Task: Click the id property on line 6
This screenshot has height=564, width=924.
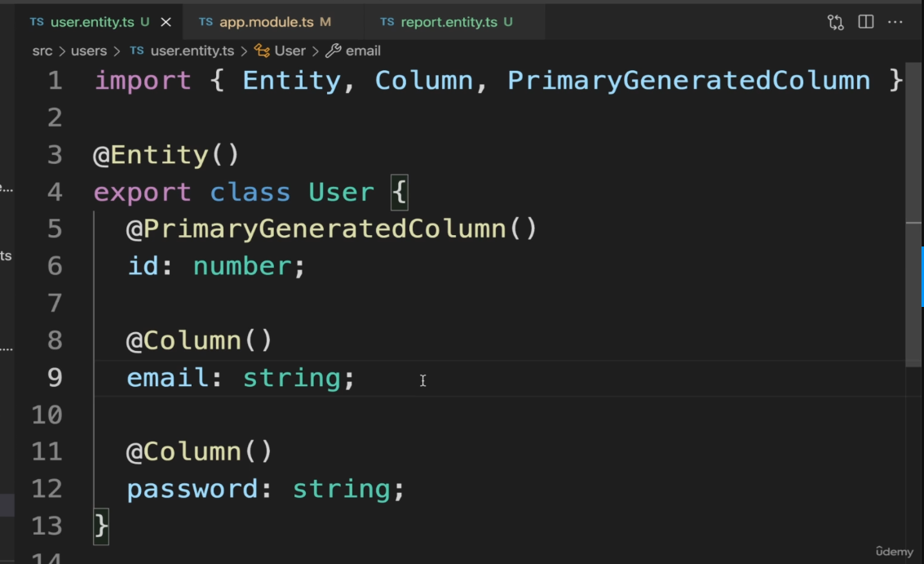Action: [x=144, y=266]
